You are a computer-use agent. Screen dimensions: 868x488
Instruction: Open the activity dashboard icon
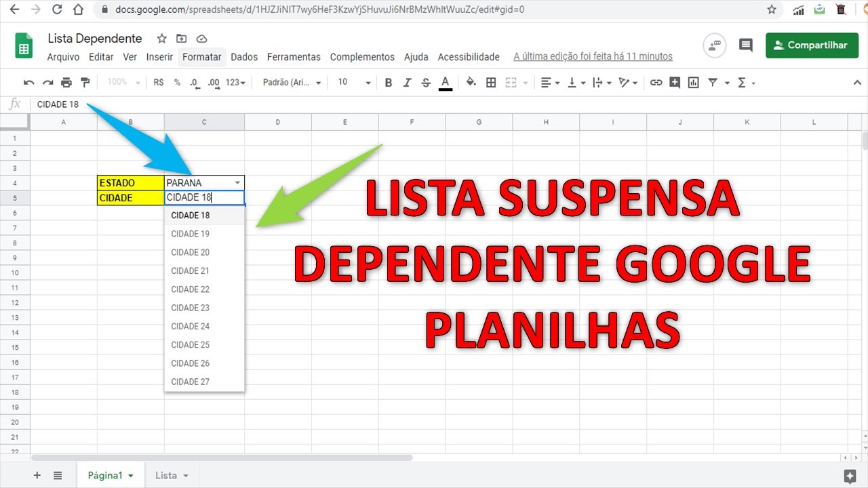click(714, 45)
